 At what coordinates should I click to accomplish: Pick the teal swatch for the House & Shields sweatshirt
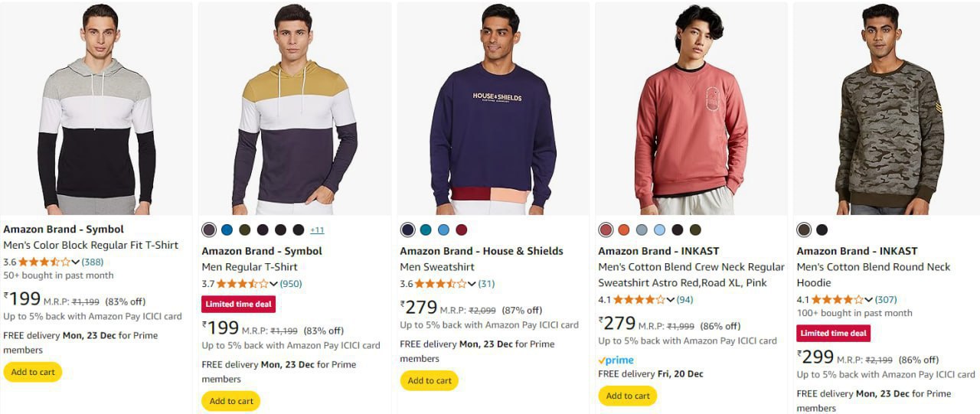tap(426, 230)
